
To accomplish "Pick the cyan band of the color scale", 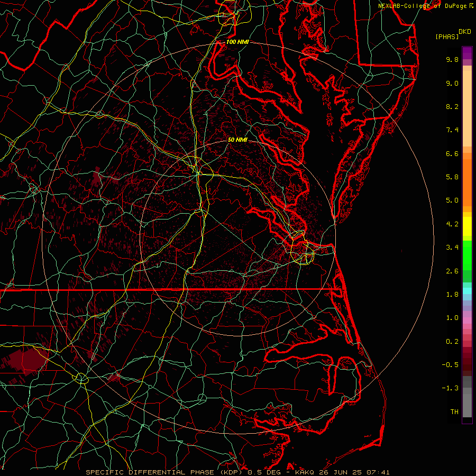I will 467,291.
